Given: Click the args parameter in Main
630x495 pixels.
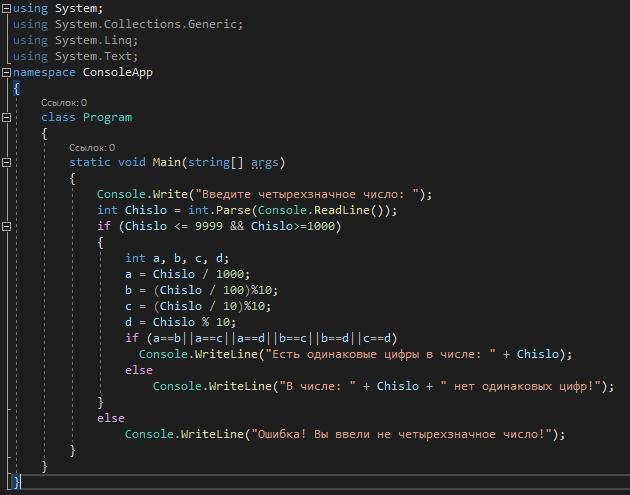Looking at the screenshot, I should click(x=264, y=162).
